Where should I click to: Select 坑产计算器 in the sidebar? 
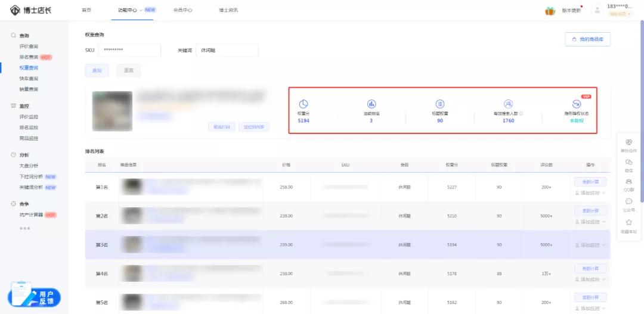tap(31, 214)
